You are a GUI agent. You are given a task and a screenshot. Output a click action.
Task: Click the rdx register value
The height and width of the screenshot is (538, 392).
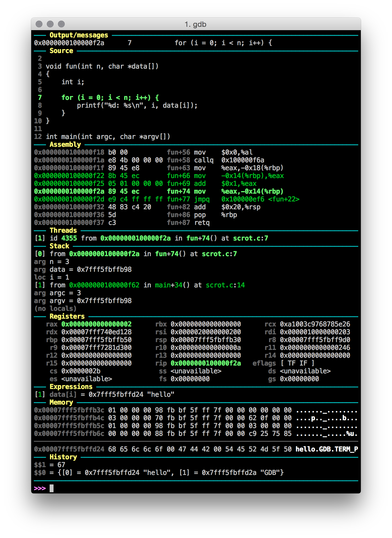coord(96,332)
